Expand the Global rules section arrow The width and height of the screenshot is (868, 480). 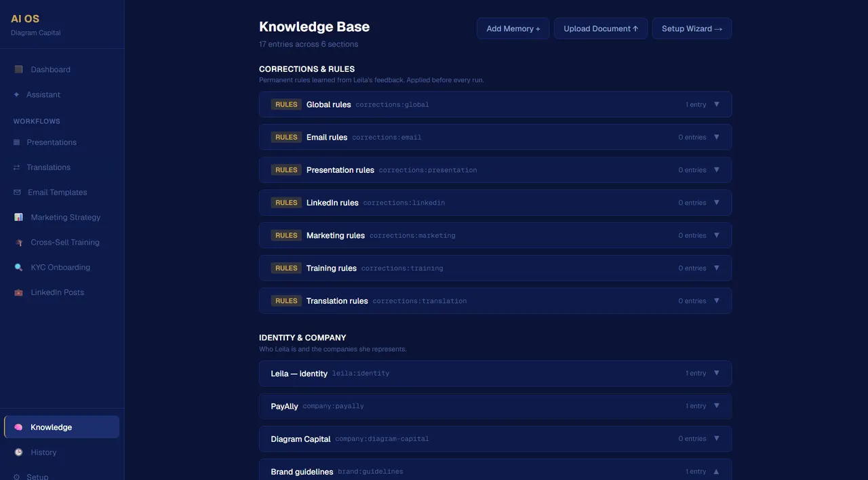[716, 104]
